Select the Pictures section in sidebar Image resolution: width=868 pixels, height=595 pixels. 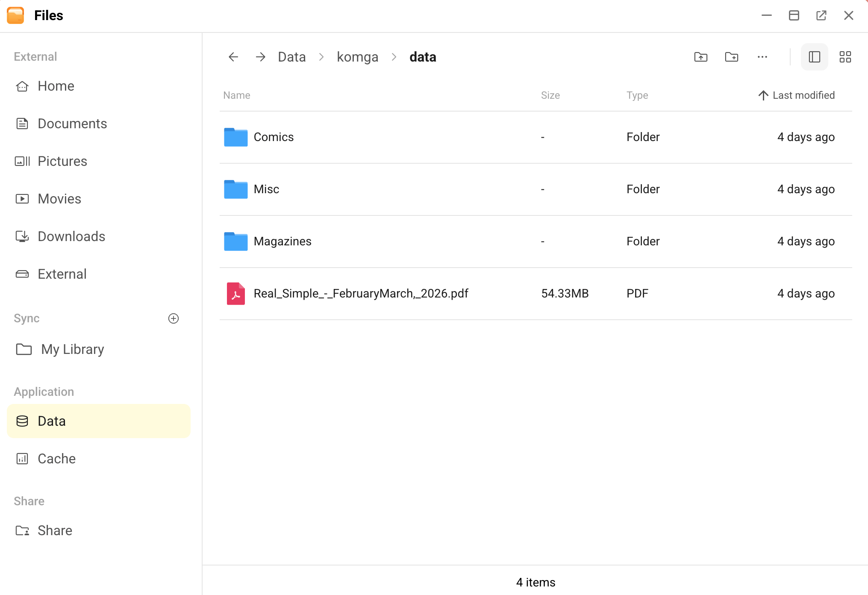click(62, 161)
